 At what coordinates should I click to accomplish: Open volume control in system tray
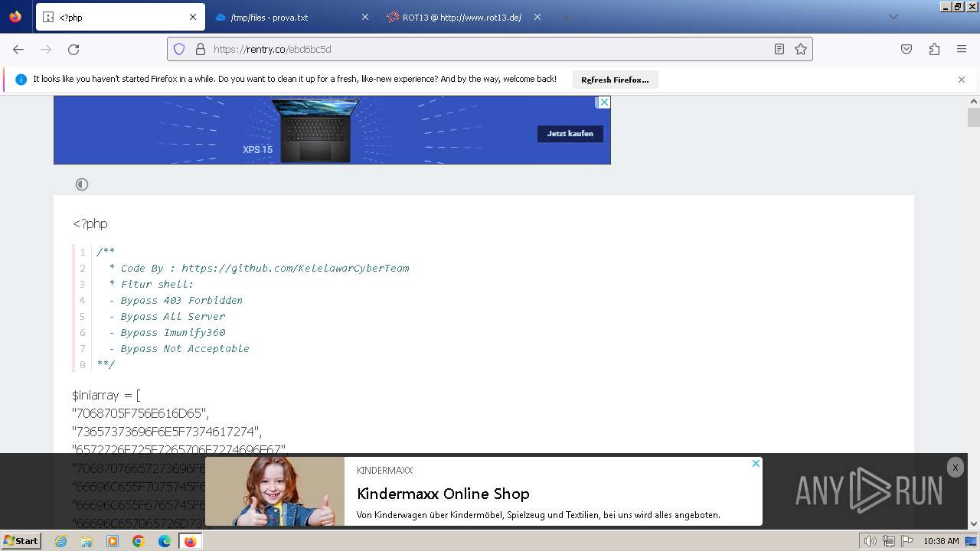pyautogui.click(x=871, y=541)
